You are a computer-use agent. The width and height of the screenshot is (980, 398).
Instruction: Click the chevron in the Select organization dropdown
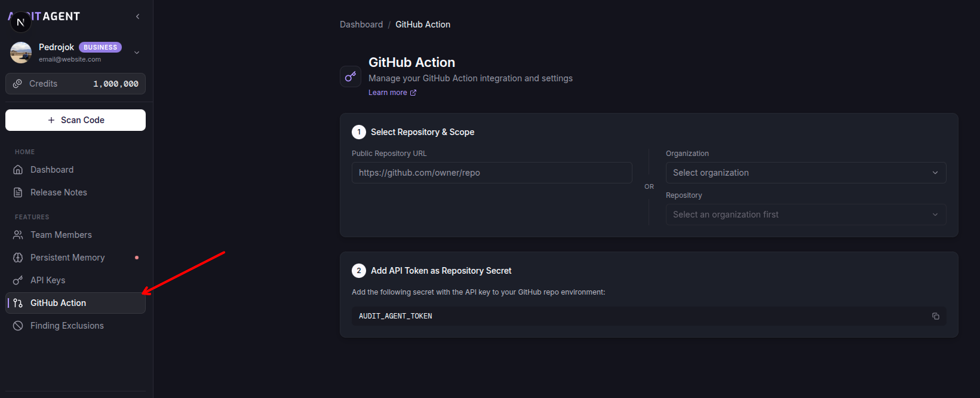[x=935, y=173]
